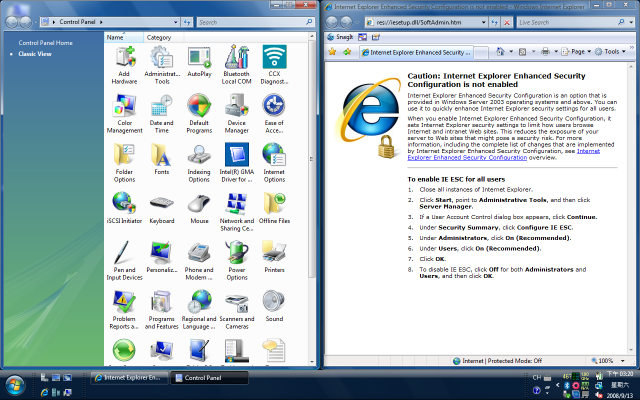Switch to Control Panel taskbar button

pyautogui.click(x=209, y=378)
